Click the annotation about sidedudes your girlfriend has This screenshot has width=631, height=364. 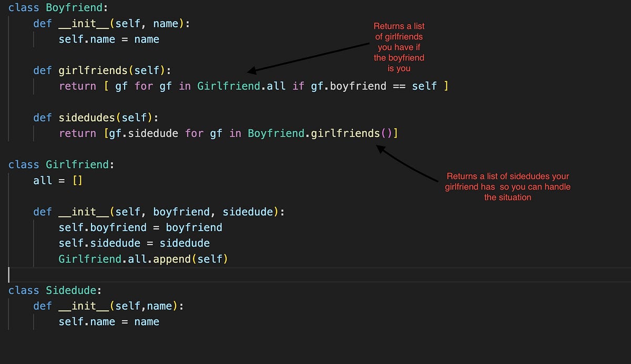(507, 187)
